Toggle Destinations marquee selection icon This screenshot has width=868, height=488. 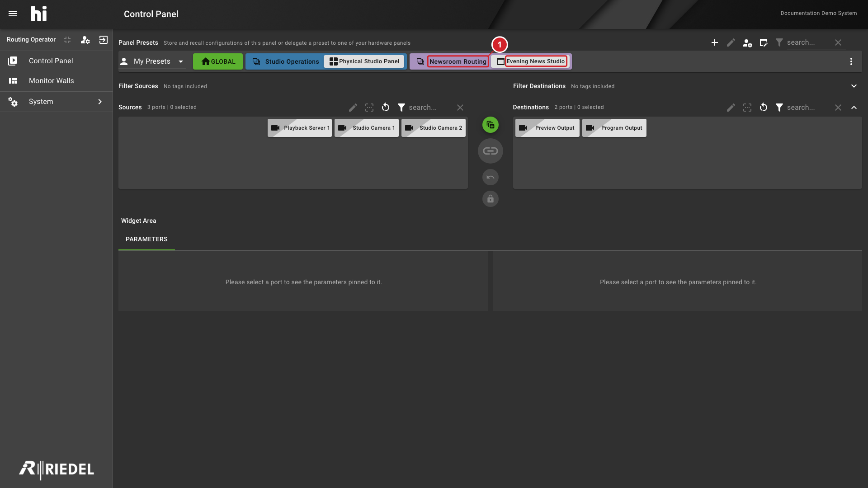[x=747, y=108]
